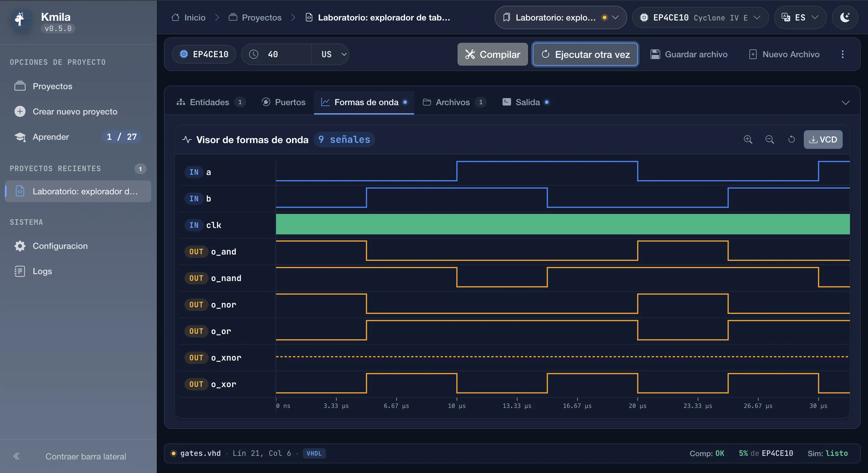This screenshot has height=473, width=868.
Task: Collapse the panel with the chevron
Action: [845, 102]
